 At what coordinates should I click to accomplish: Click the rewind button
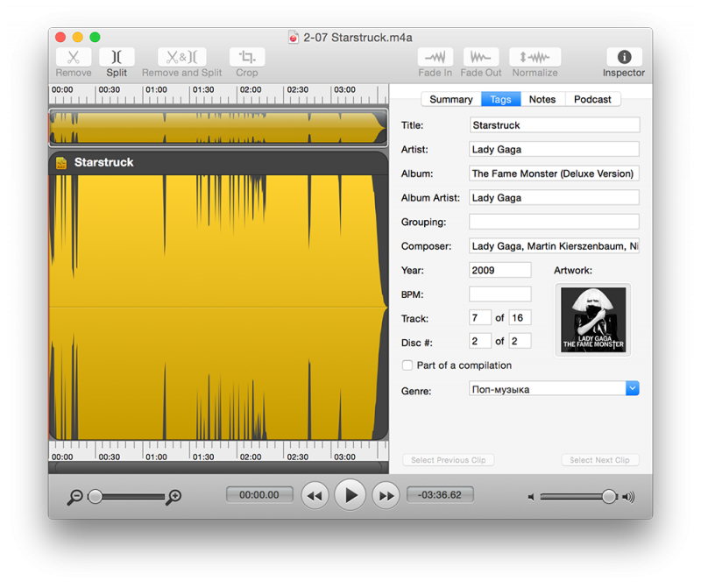tap(315, 496)
